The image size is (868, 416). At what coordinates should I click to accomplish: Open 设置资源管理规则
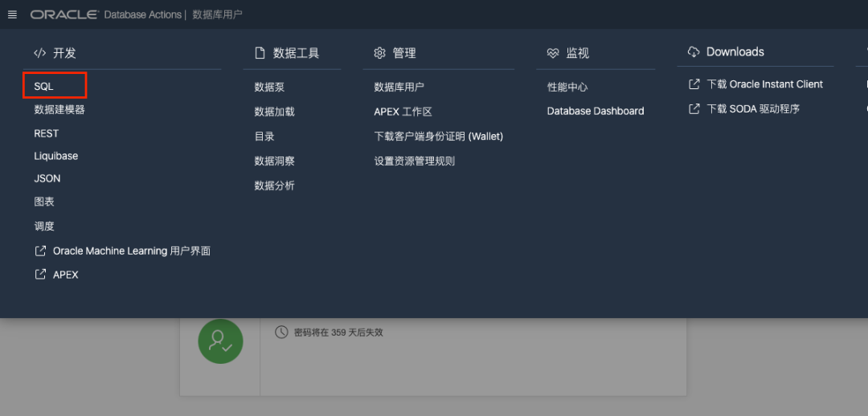click(415, 161)
